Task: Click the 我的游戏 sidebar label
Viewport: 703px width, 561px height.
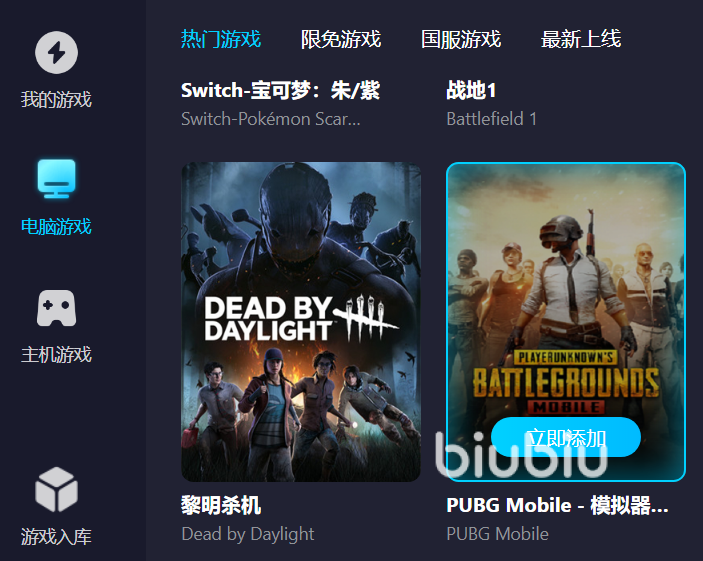Action: pos(56,99)
